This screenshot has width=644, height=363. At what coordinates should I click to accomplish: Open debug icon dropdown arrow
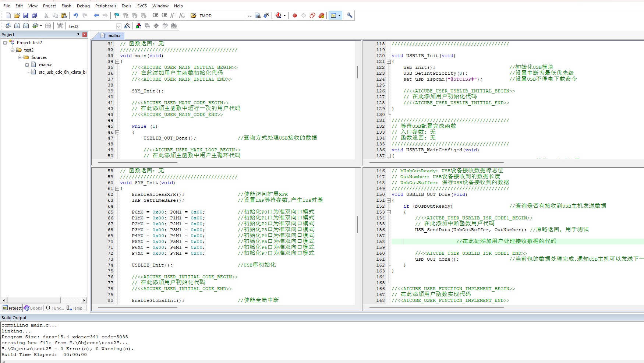284,15
